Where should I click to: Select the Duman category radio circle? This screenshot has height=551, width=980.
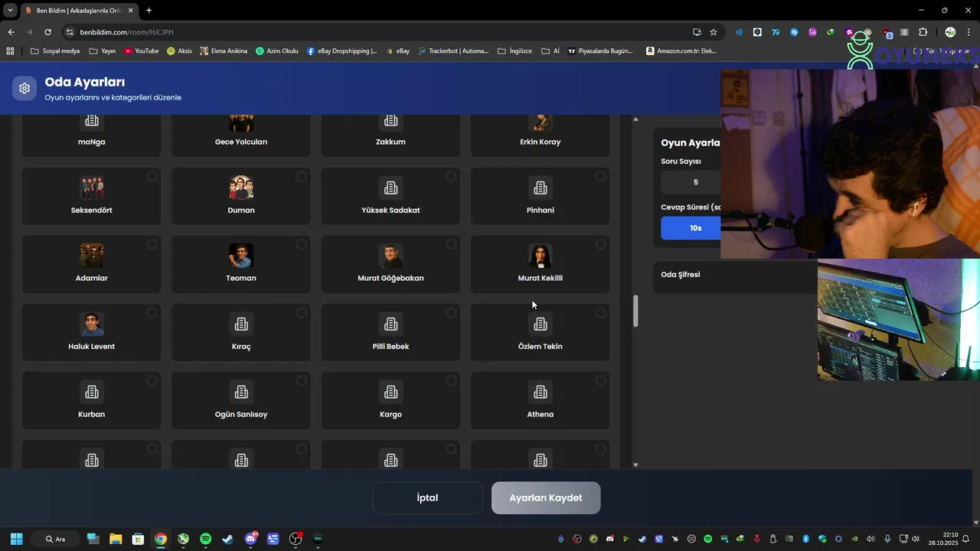(301, 177)
